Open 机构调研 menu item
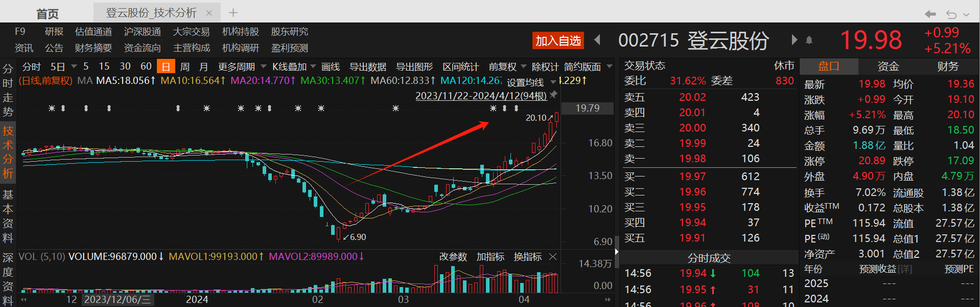 241,48
